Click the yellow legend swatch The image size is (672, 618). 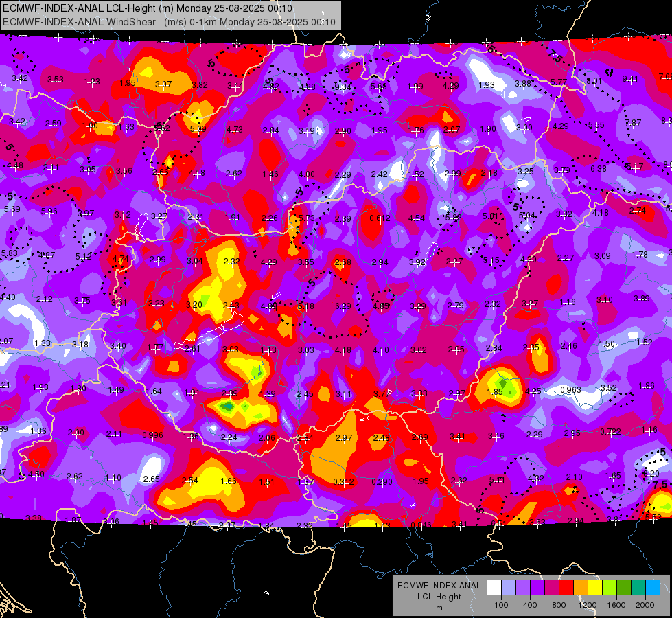[595, 588]
